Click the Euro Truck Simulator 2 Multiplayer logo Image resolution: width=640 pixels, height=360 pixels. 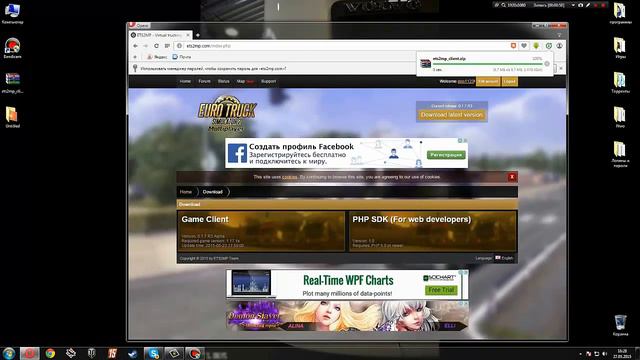pyautogui.click(x=227, y=113)
